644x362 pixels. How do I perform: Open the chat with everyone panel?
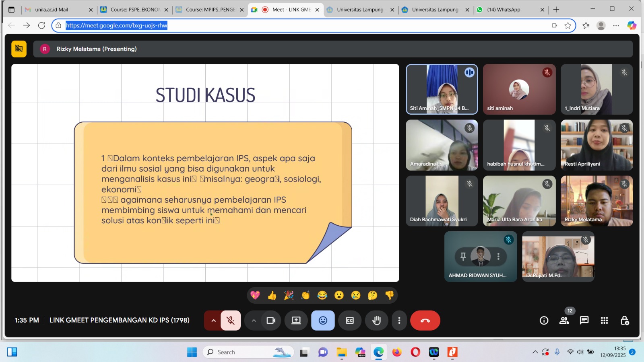point(584,321)
